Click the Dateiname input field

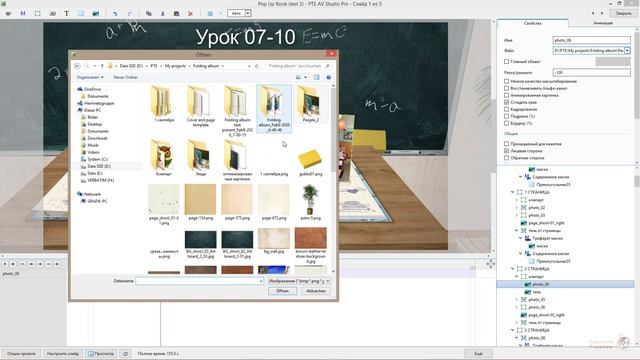(x=199, y=281)
